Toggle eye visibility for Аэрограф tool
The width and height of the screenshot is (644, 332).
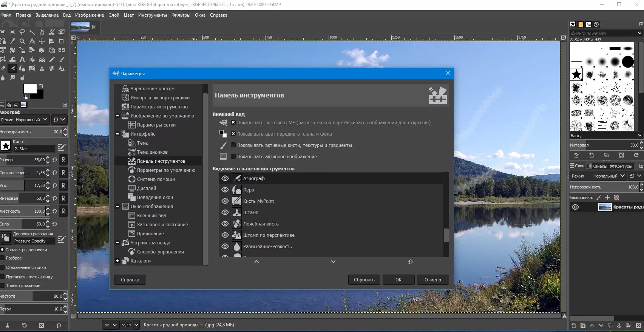pos(225,178)
